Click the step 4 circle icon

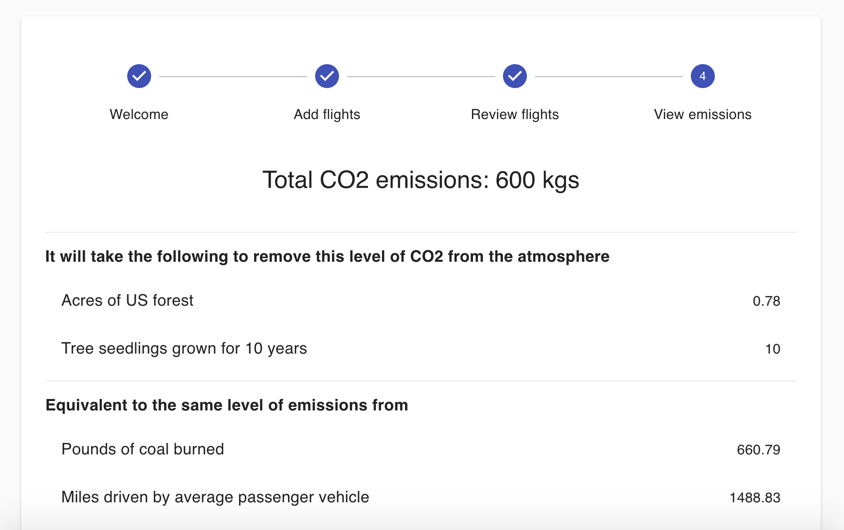pos(702,76)
